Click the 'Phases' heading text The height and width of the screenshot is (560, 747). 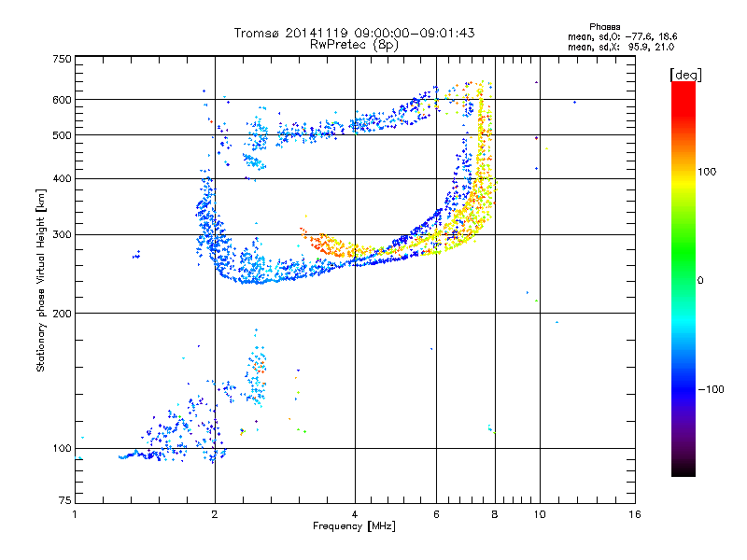tap(604, 27)
